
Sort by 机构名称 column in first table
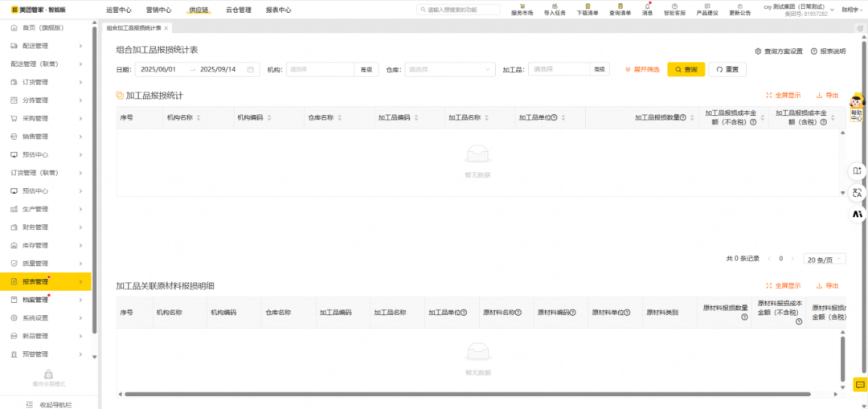[x=199, y=117]
